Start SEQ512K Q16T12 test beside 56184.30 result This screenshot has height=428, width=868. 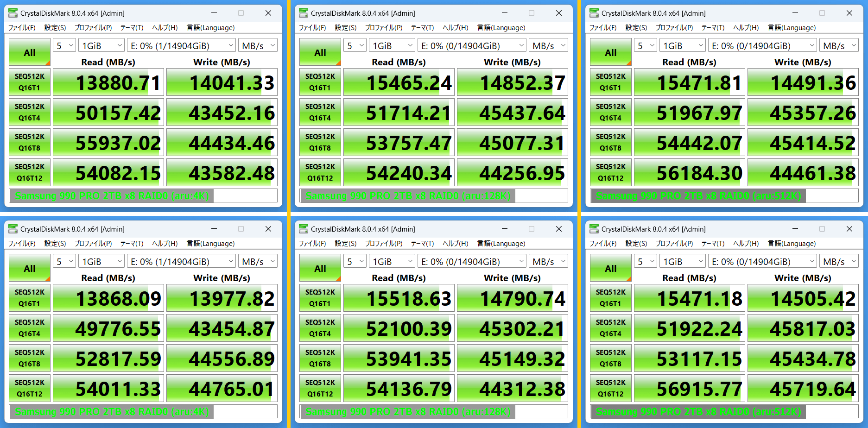(611, 172)
